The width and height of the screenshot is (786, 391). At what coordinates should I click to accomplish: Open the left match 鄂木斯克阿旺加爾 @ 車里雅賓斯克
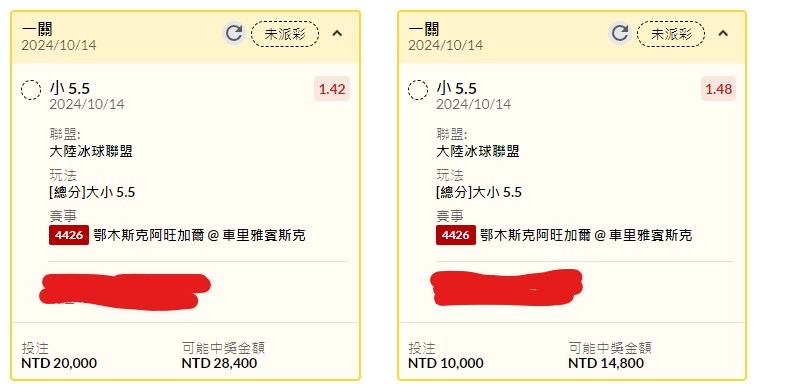200,235
